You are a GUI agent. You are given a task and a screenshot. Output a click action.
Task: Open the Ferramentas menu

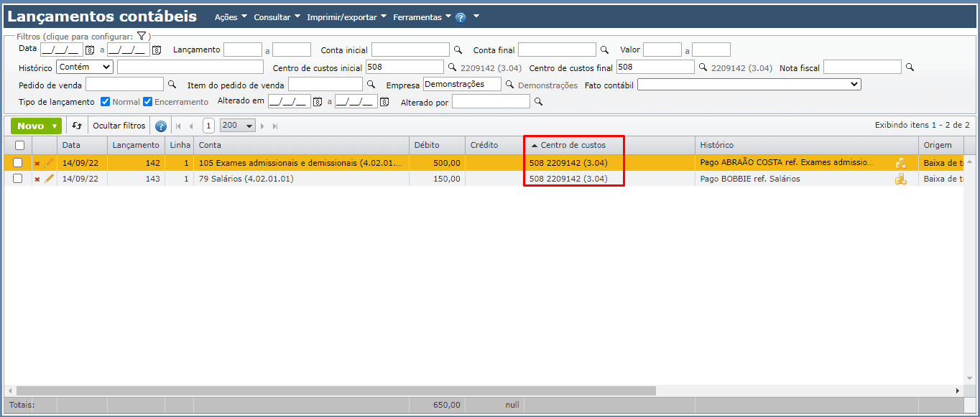[x=422, y=17]
